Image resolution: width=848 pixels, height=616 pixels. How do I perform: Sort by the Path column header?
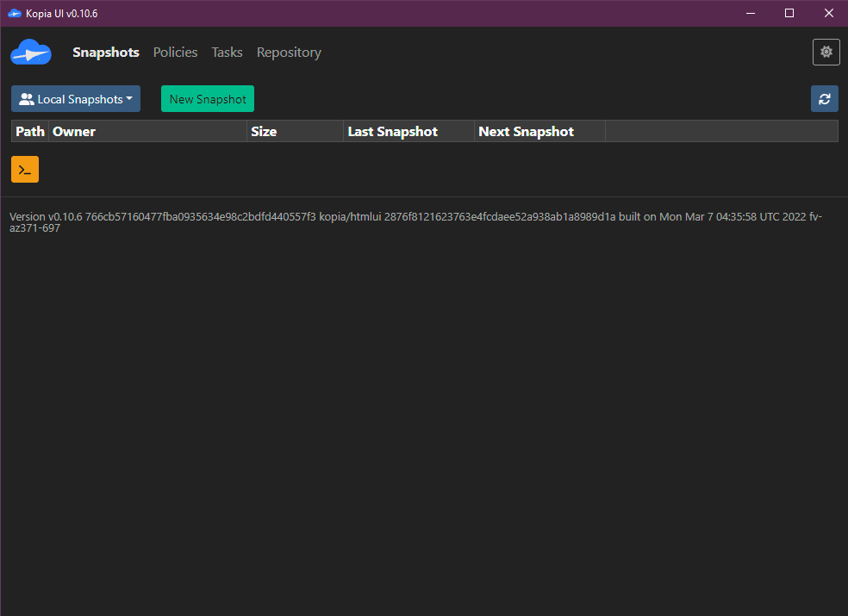click(30, 132)
